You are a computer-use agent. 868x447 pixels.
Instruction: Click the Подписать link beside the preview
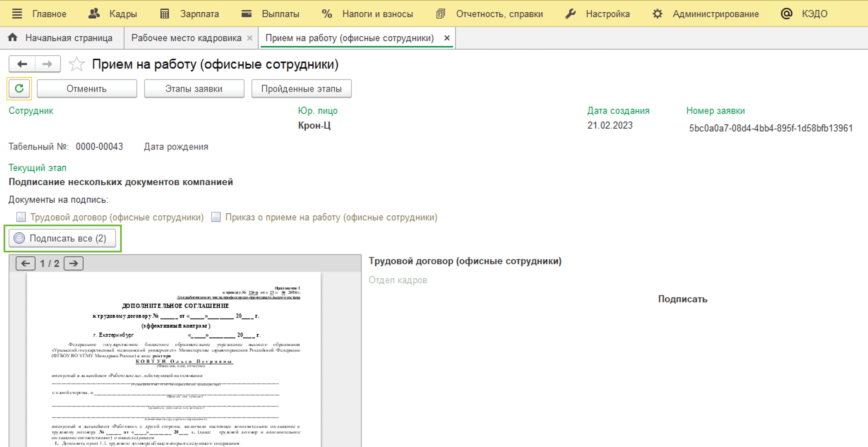[x=683, y=299]
